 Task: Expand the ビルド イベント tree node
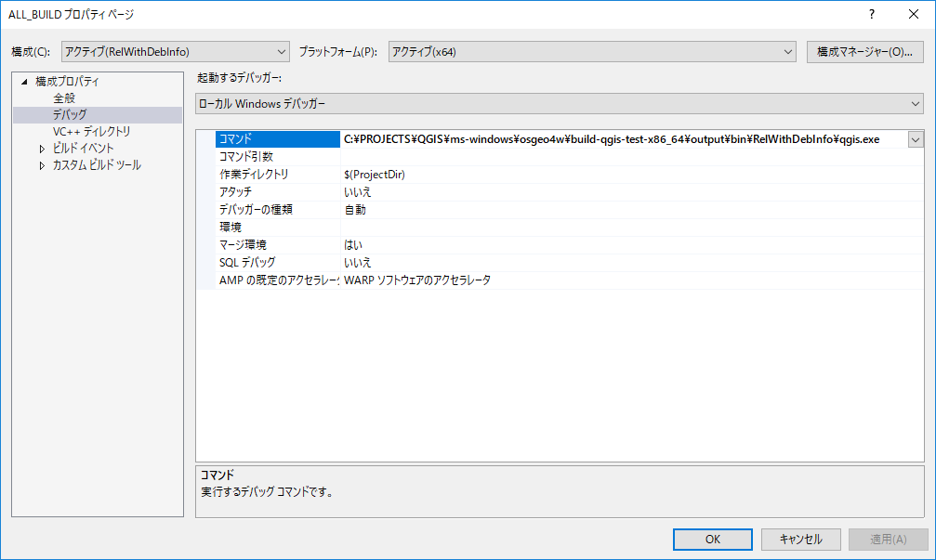tap(42, 149)
